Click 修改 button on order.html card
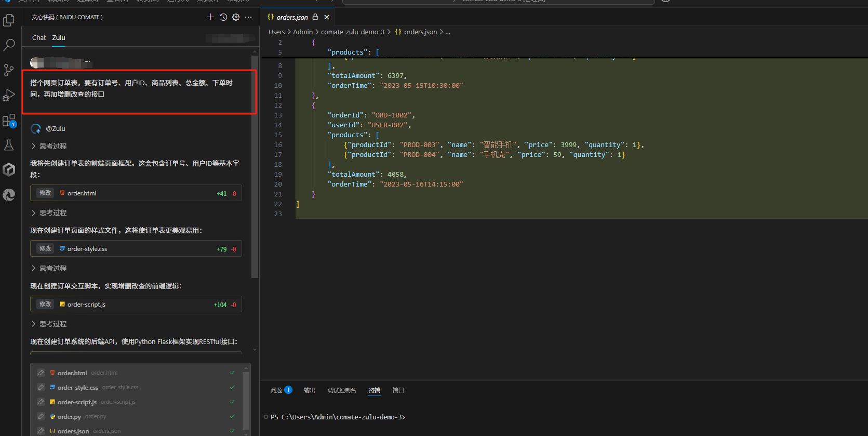 click(45, 193)
